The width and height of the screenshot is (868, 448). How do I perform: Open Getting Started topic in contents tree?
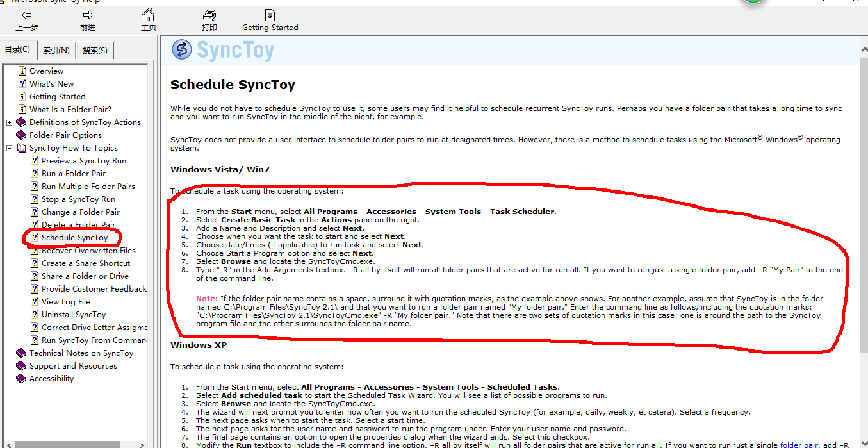pyautogui.click(x=57, y=97)
